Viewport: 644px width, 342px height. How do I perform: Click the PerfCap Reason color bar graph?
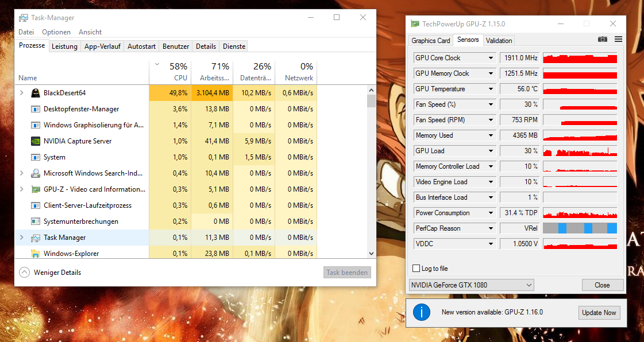pyautogui.click(x=580, y=228)
